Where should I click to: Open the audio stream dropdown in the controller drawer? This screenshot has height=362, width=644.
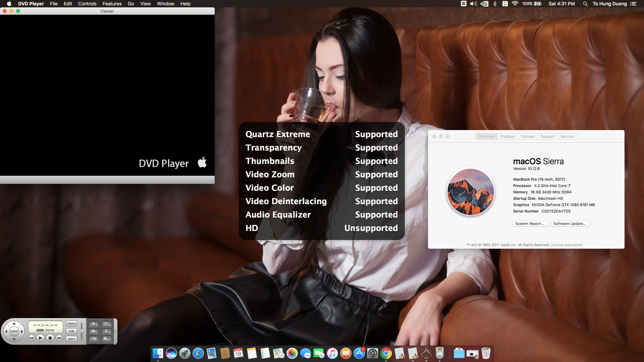click(x=107, y=331)
